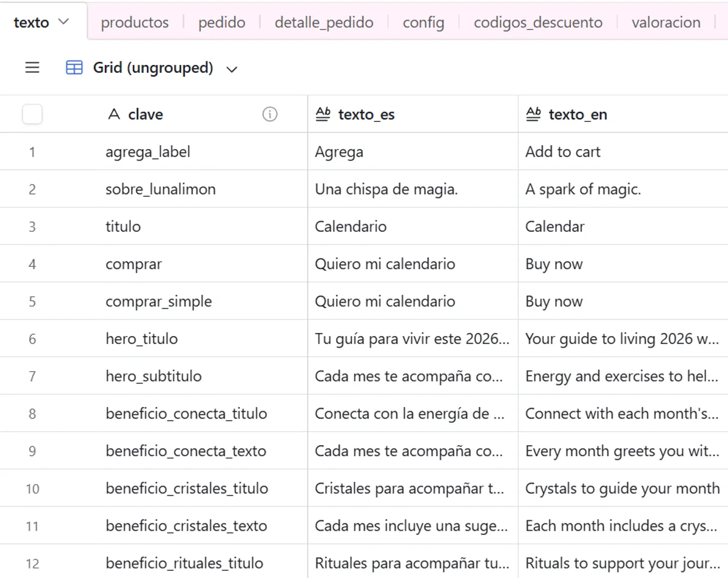Check the row selector for agrega_label
Viewport: 728px width, 578px height.
point(32,152)
